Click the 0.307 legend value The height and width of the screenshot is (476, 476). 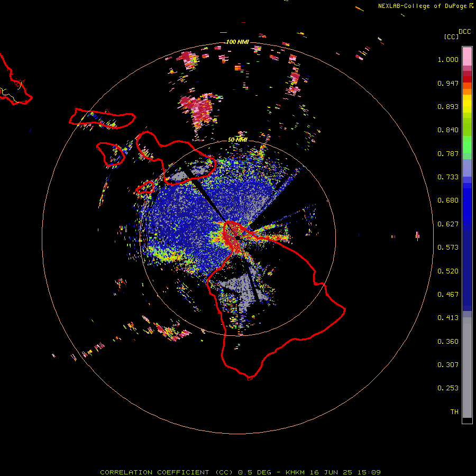[x=448, y=365]
